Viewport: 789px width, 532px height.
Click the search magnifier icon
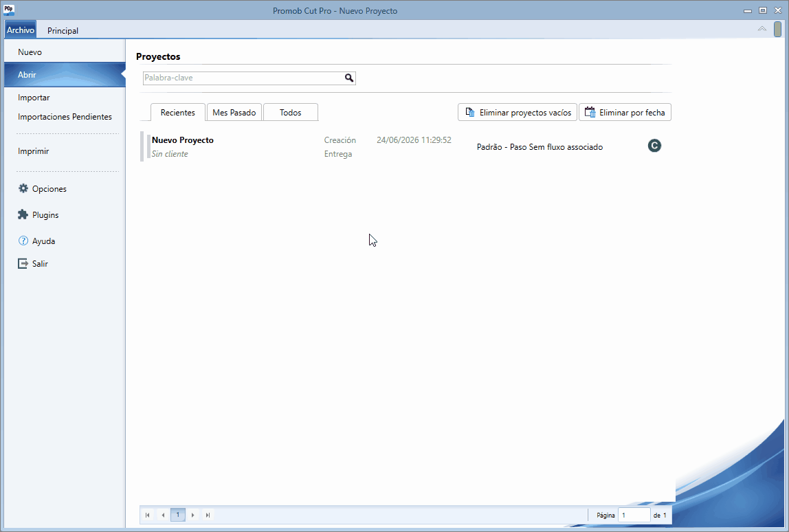point(348,78)
